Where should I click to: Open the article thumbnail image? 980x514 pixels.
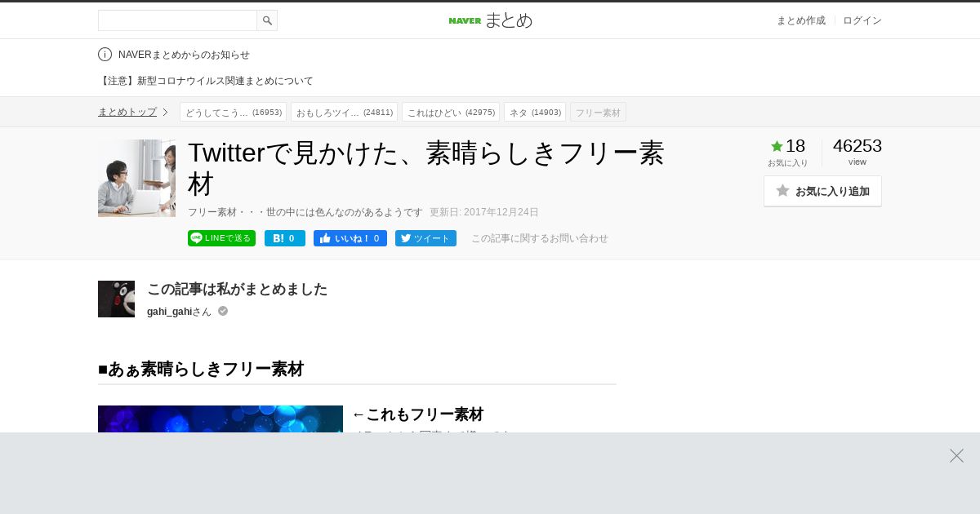[x=136, y=178]
